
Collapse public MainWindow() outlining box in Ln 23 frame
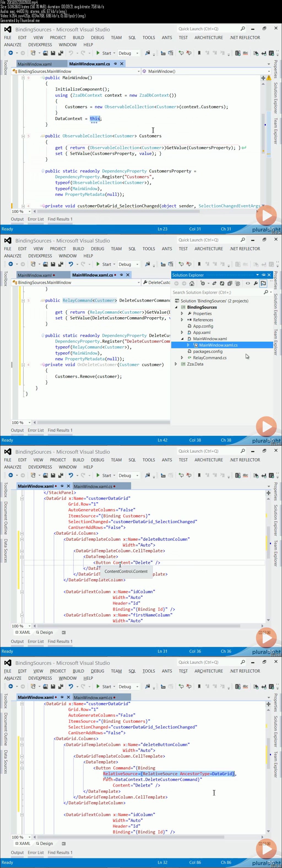(23, 78)
